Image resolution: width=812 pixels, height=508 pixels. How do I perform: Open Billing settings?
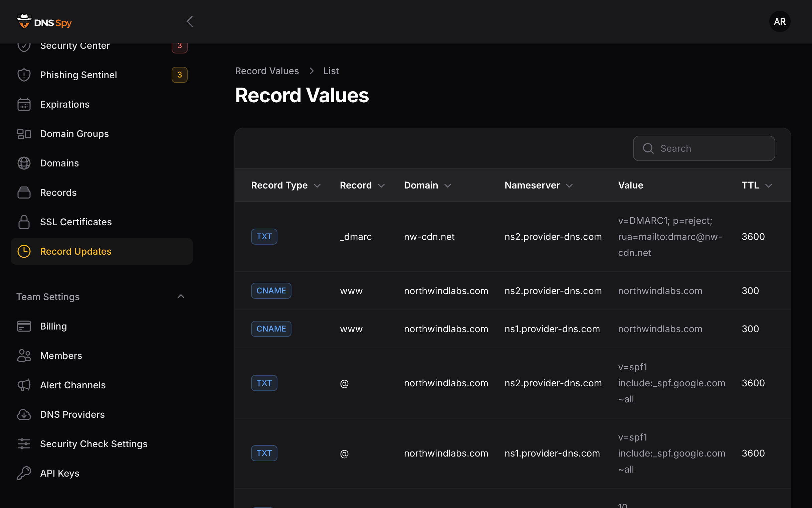(102, 326)
